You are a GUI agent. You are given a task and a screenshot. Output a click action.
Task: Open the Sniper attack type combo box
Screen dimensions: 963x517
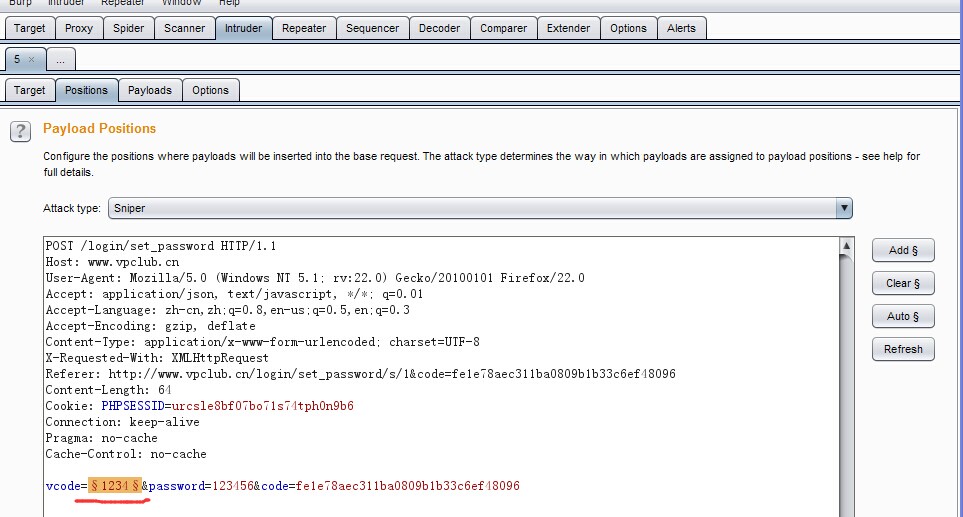pos(480,208)
